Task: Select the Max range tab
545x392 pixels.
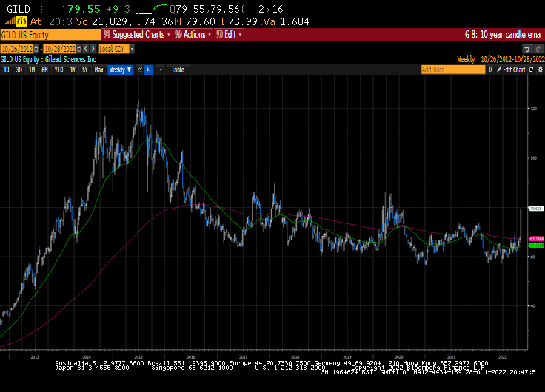Action: point(98,70)
